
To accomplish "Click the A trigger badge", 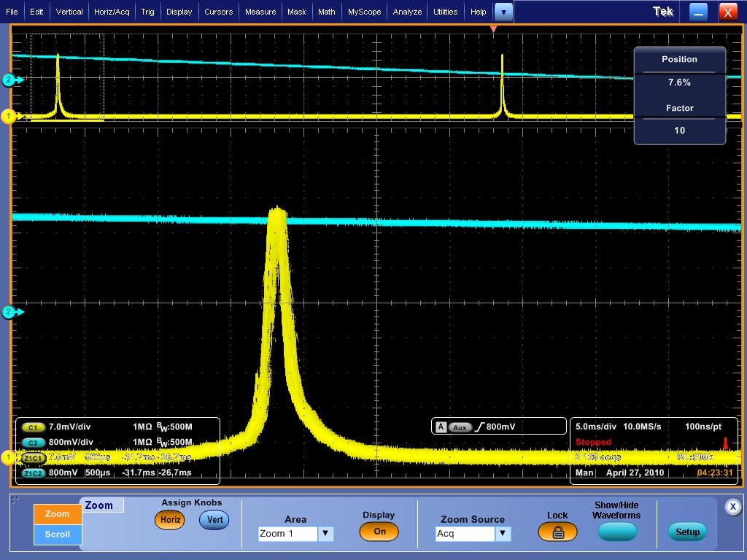I will click(x=441, y=427).
